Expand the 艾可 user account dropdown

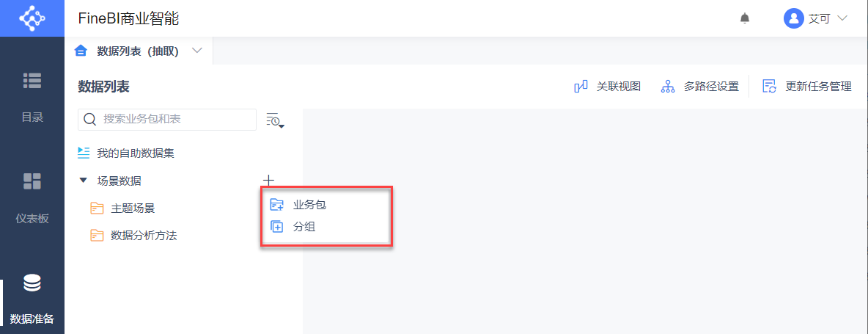tap(841, 18)
